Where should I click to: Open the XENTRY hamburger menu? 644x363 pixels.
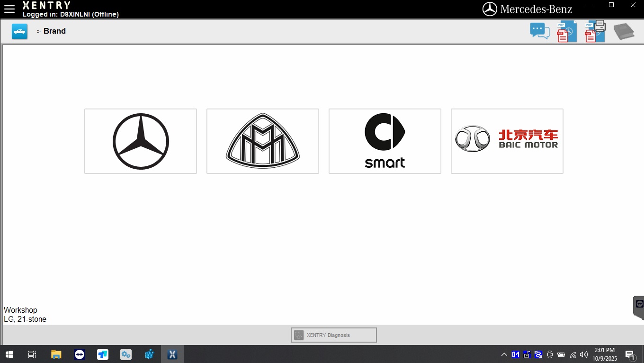[9, 9]
